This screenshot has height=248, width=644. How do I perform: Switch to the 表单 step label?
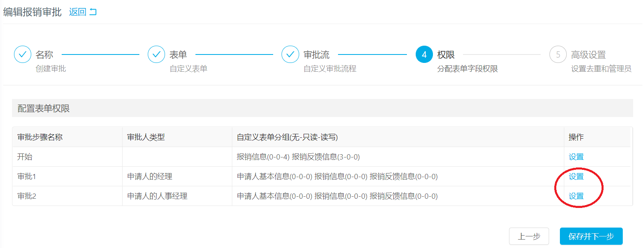coord(178,54)
